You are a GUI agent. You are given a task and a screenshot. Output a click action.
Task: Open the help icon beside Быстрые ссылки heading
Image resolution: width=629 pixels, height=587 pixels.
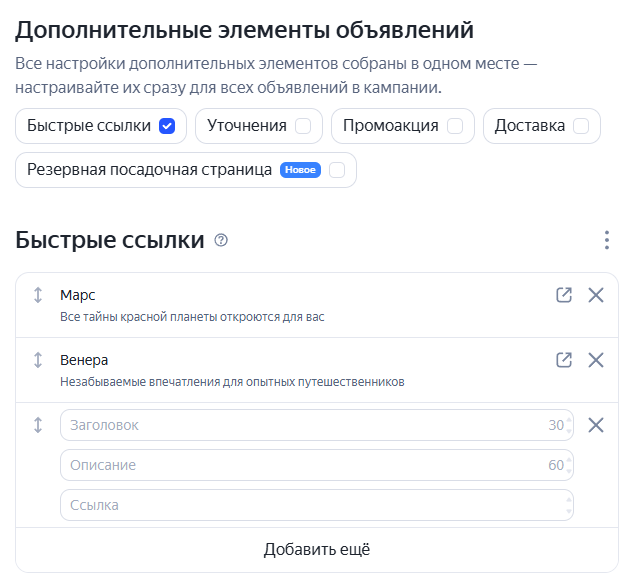pyautogui.click(x=221, y=240)
